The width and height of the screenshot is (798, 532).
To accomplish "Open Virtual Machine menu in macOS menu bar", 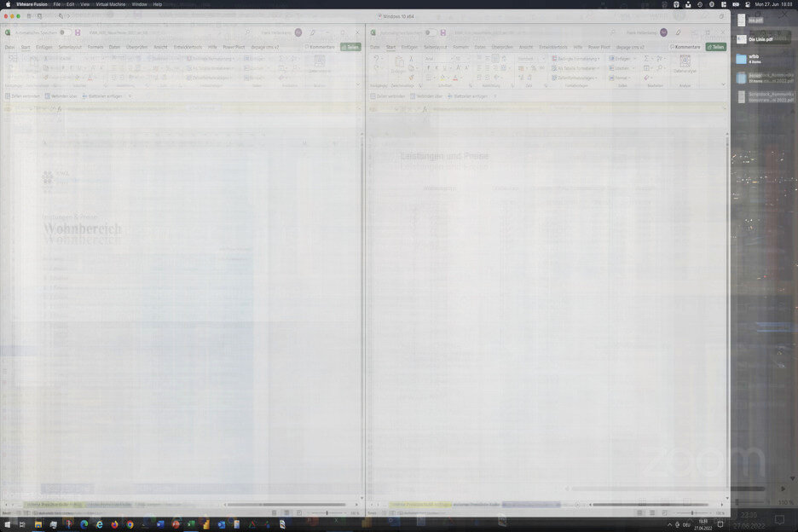I will [111, 4].
